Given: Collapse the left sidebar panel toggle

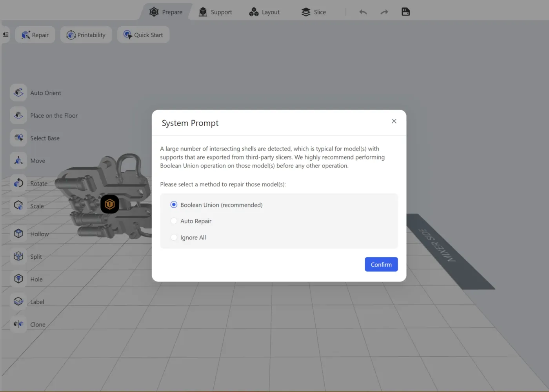Looking at the screenshot, I should click(5, 35).
